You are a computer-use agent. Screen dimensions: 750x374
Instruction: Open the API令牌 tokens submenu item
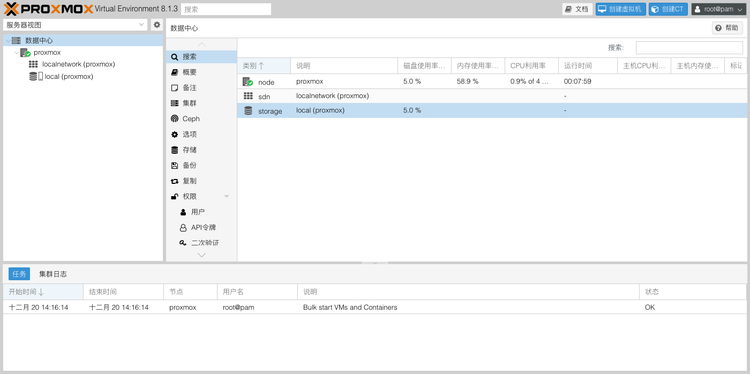pos(201,228)
